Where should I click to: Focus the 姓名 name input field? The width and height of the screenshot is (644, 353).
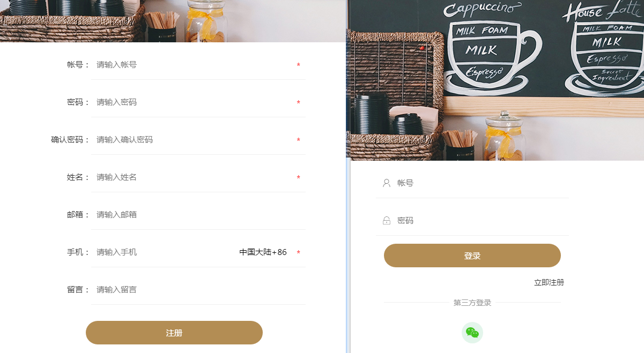(x=193, y=177)
